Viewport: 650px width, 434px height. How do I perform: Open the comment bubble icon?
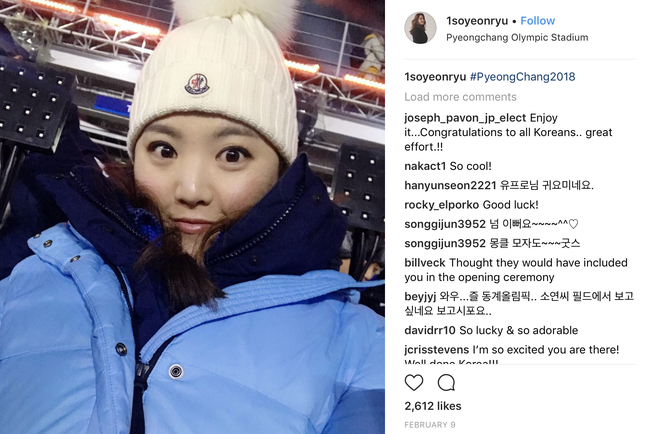click(x=446, y=383)
